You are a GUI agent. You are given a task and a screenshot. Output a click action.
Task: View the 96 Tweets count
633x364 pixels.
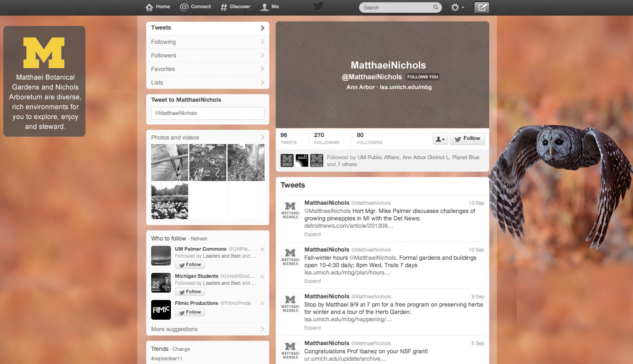[289, 138]
